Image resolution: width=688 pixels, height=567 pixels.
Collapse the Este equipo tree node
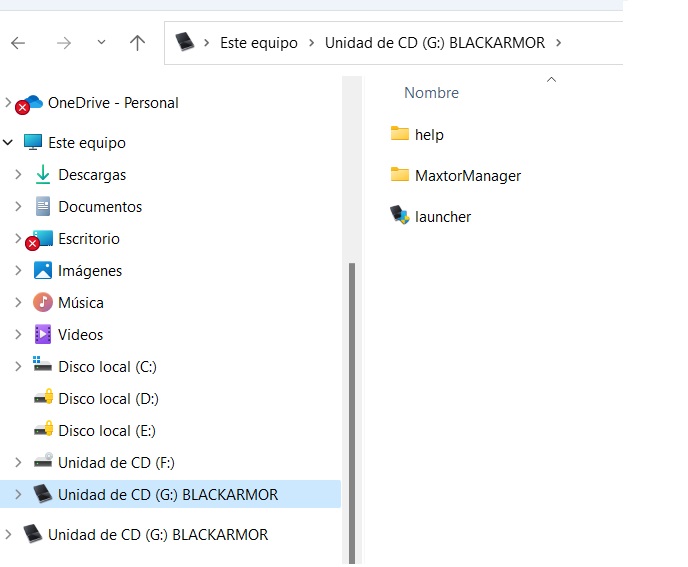9,143
